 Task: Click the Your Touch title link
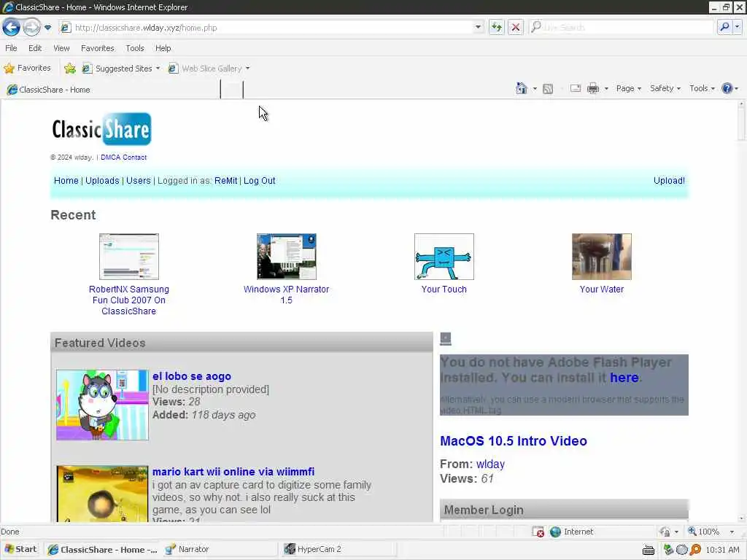click(x=444, y=289)
